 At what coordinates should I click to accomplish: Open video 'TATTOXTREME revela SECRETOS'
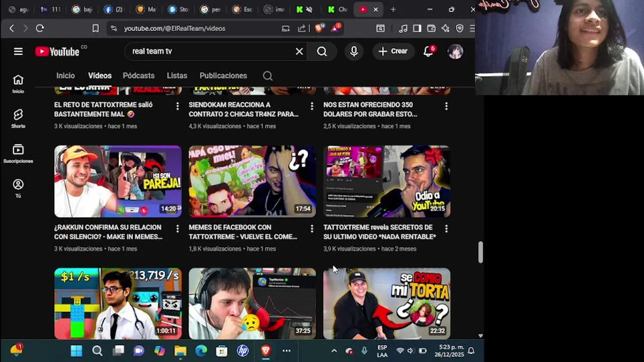pyautogui.click(x=380, y=232)
